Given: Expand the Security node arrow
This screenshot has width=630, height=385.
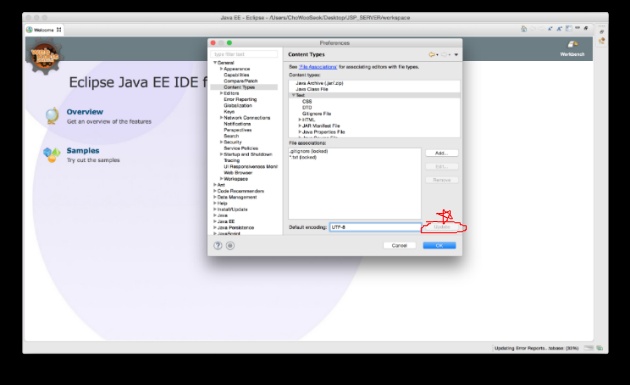Looking at the screenshot, I should click(x=221, y=142).
